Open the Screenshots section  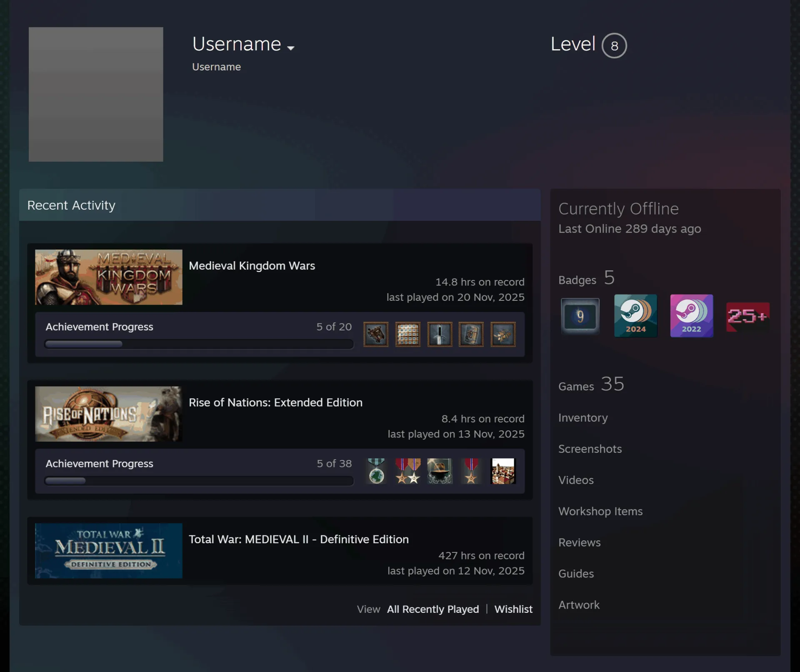[590, 449]
